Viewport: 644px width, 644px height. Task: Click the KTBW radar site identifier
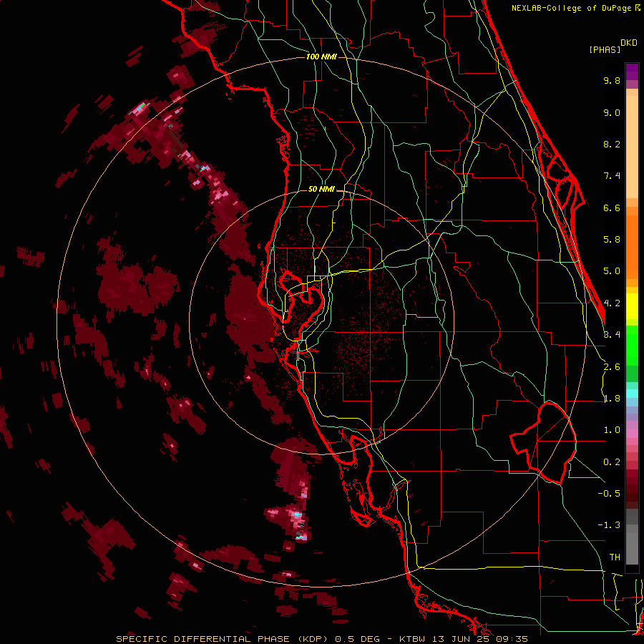click(413, 639)
